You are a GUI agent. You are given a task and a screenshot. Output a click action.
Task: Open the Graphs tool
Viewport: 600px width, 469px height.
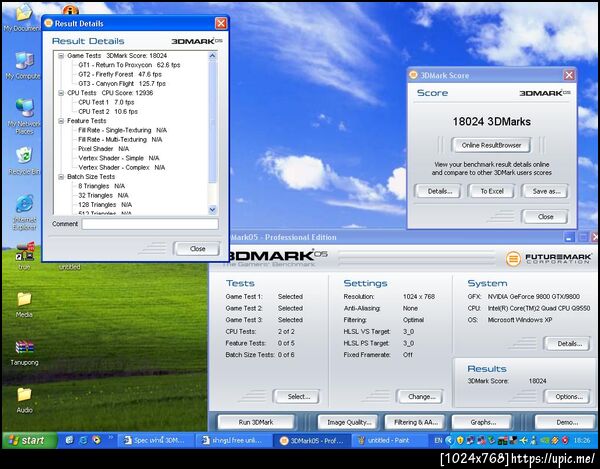pos(483,422)
